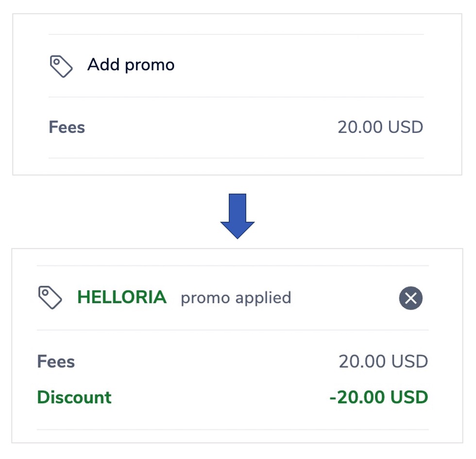Click blank space between upper Fees and its amount
This screenshot has height=459, width=476.
tap(209, 127)
